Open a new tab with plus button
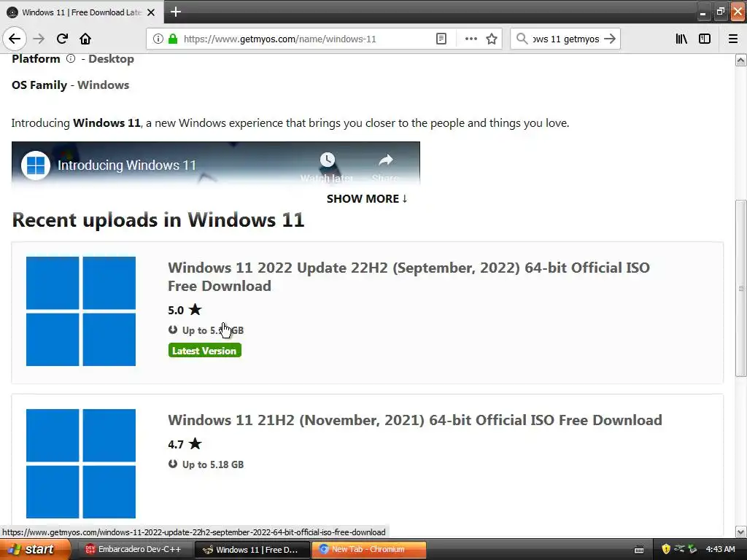Screen dimensions: 747x560 coord(176,12)
